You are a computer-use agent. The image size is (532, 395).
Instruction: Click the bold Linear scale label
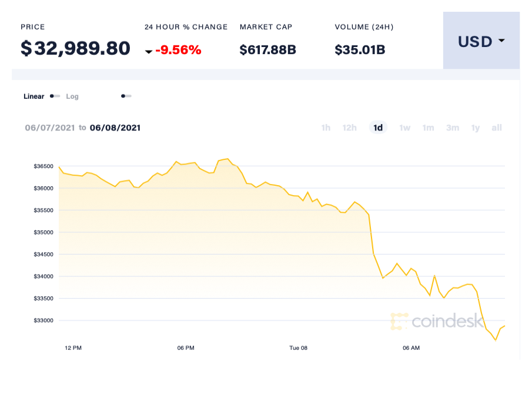34,96
